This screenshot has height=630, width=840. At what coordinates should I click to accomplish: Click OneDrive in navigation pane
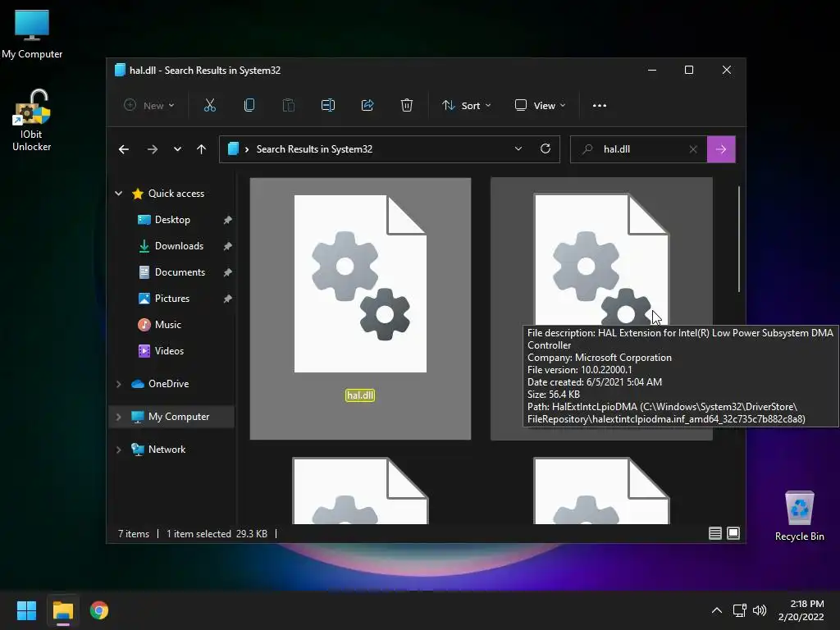[x=168, y=384]
